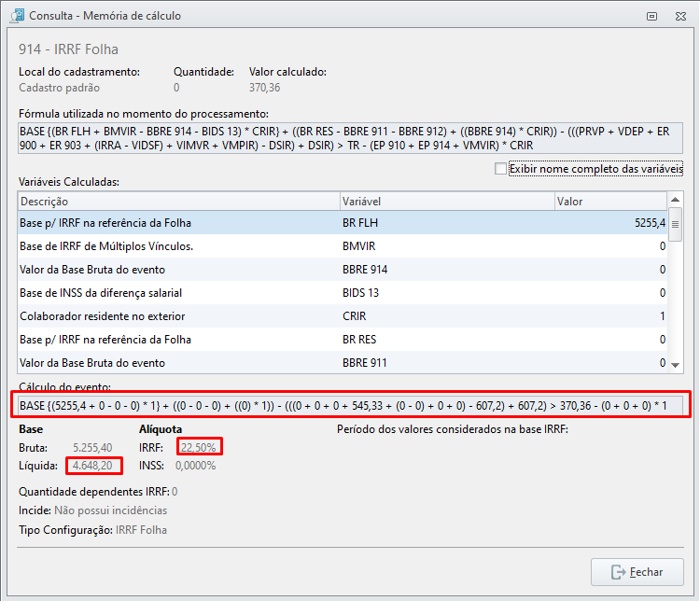The image size is (700, 601).
Task: Click the Base Bruta value 5.255,40
Action: click(x=92, y=447)
